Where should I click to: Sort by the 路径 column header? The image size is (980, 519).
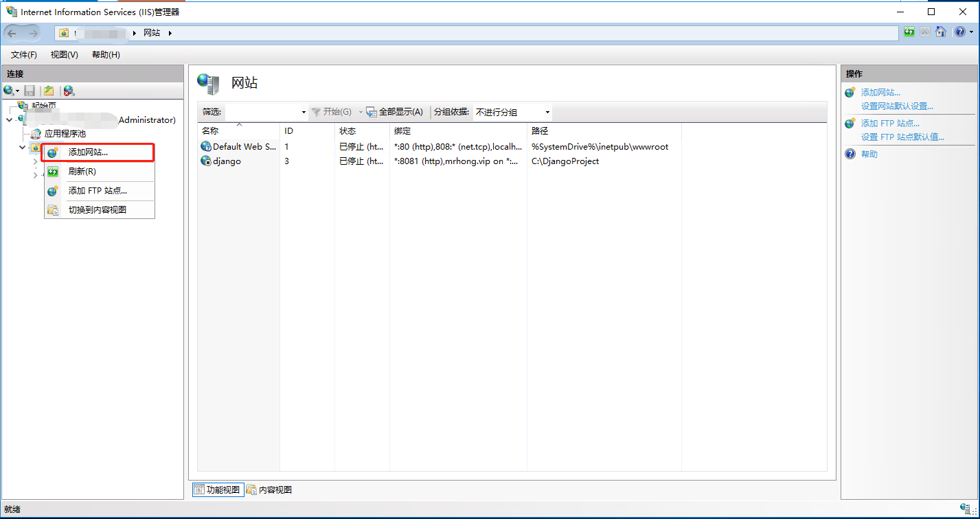pos(604,130)
